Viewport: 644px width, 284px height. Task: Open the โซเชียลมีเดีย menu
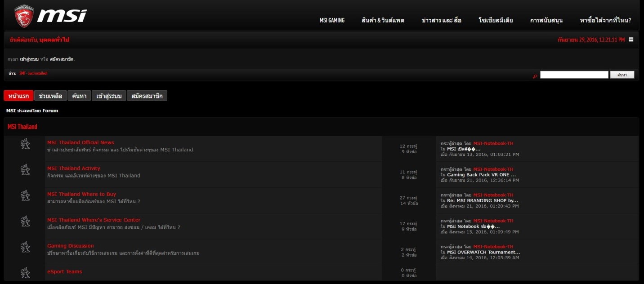pos(496,20)
